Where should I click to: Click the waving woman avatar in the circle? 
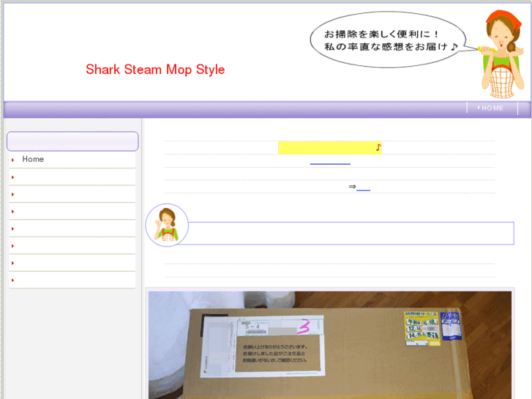click(167, 225)
